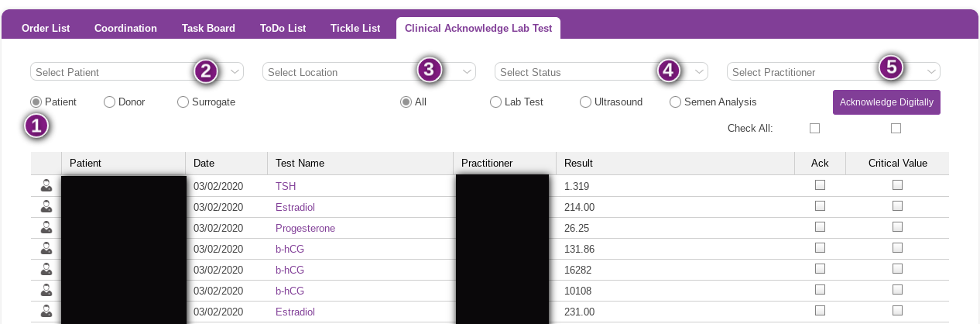The width and height of the screenshot is (980, 324).
Task: Expand the Select Status dropdown
Action: click(601, 72)
